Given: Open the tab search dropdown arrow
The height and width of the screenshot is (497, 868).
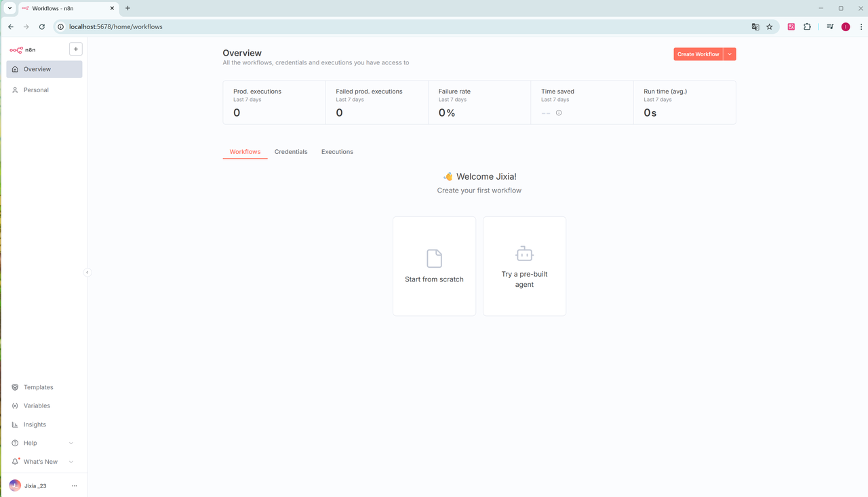Looking at the screenshot, I should pyautogui.click(x=9, y=8).
